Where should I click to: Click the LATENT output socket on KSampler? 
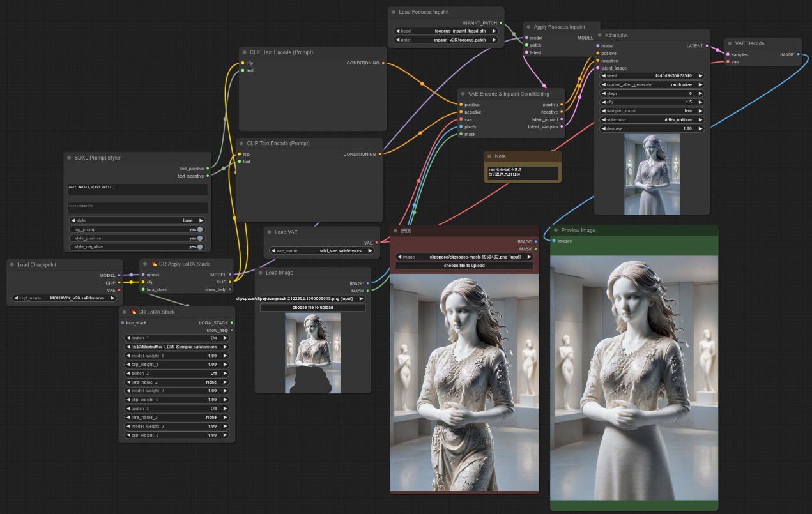tap(707, 46)
